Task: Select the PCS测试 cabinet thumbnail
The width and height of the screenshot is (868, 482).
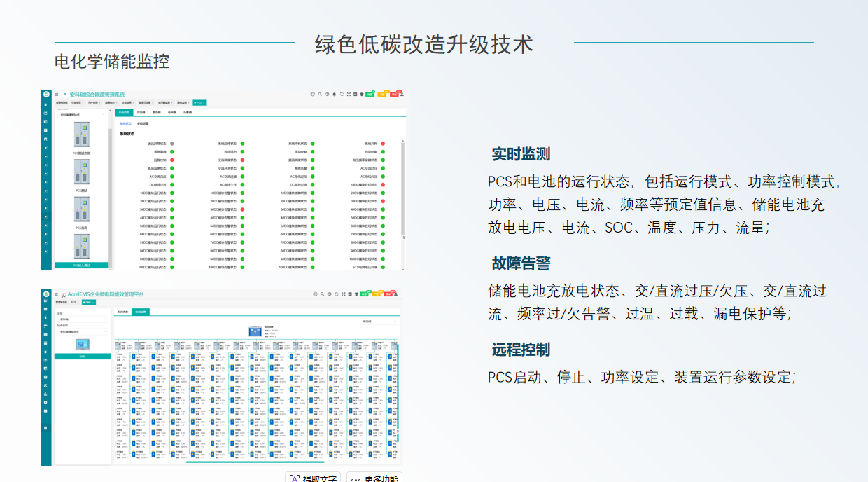Action: (82, 174)
